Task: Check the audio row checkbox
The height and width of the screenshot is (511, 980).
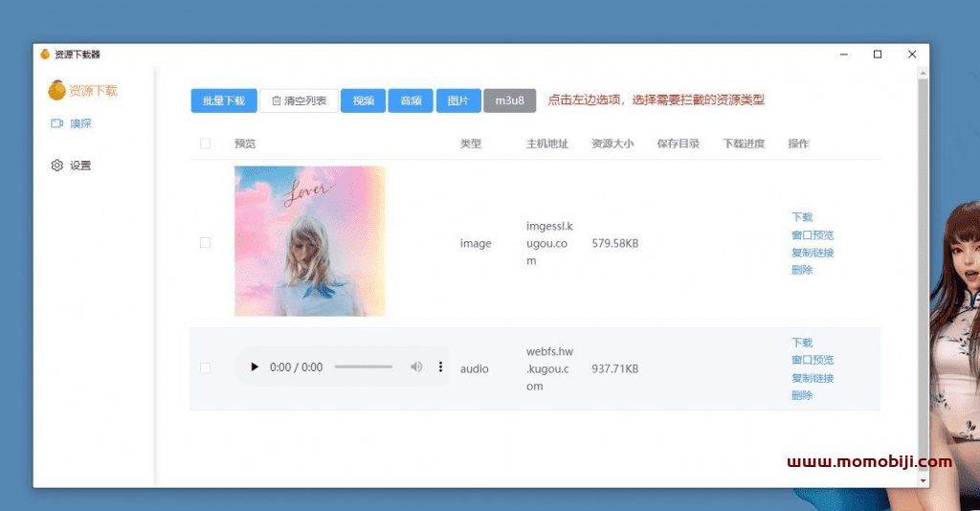Action: tap(205, 368)
